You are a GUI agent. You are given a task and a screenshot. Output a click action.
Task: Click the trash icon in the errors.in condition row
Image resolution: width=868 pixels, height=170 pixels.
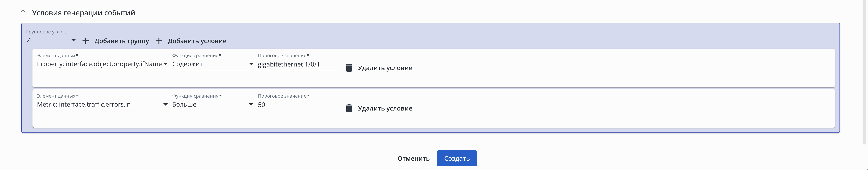tap(349, 108)
